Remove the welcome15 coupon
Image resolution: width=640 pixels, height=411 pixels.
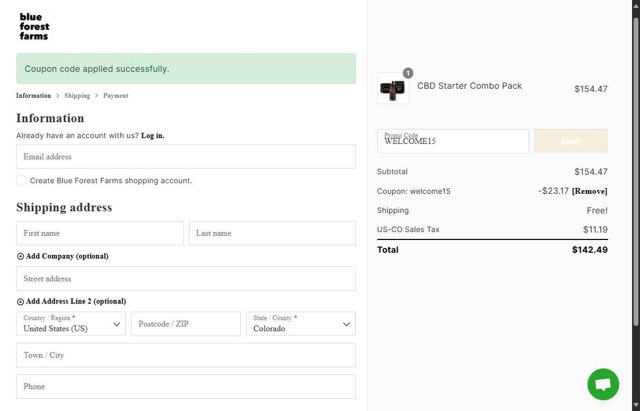click(x=589, y=191)
